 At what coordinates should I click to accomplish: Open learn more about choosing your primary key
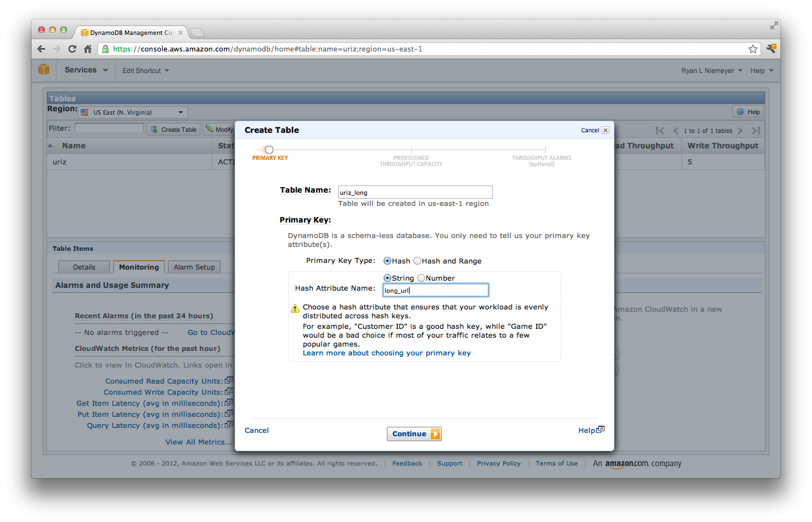(386, 353)
